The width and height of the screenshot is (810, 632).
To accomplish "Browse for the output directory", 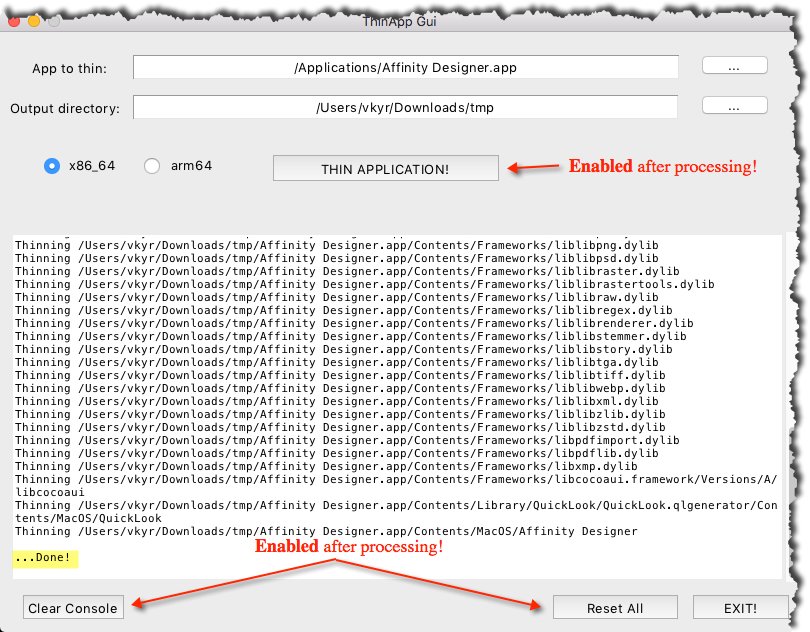I will (735, 105).
